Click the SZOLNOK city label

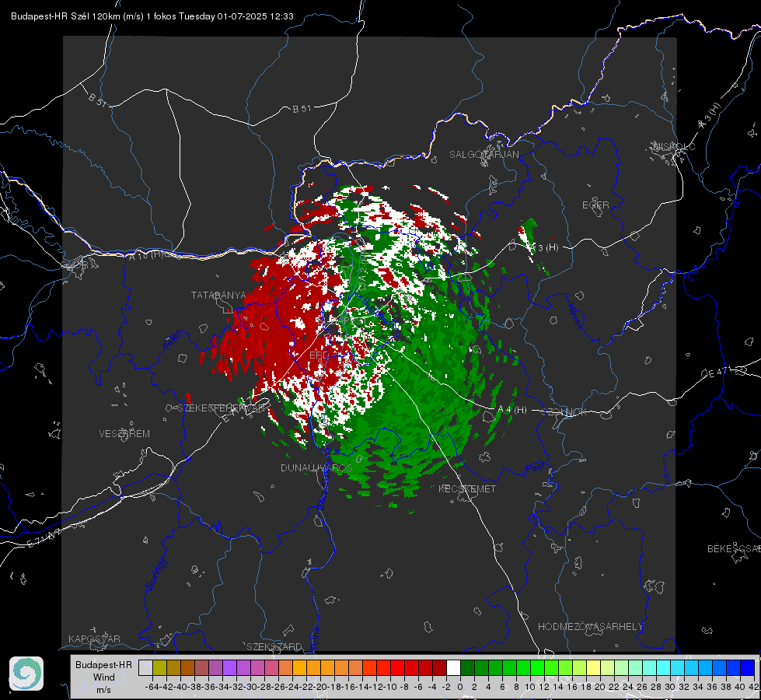566,412
